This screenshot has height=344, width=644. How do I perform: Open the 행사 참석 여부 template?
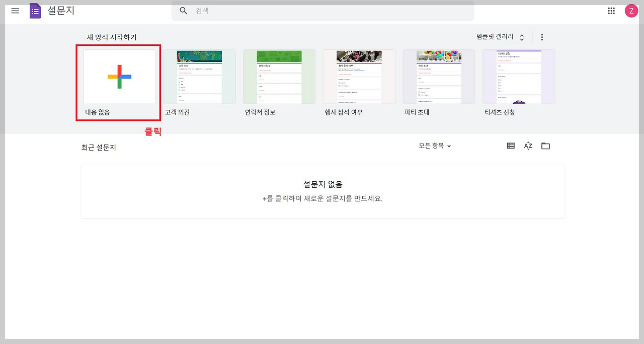(359, 77)
